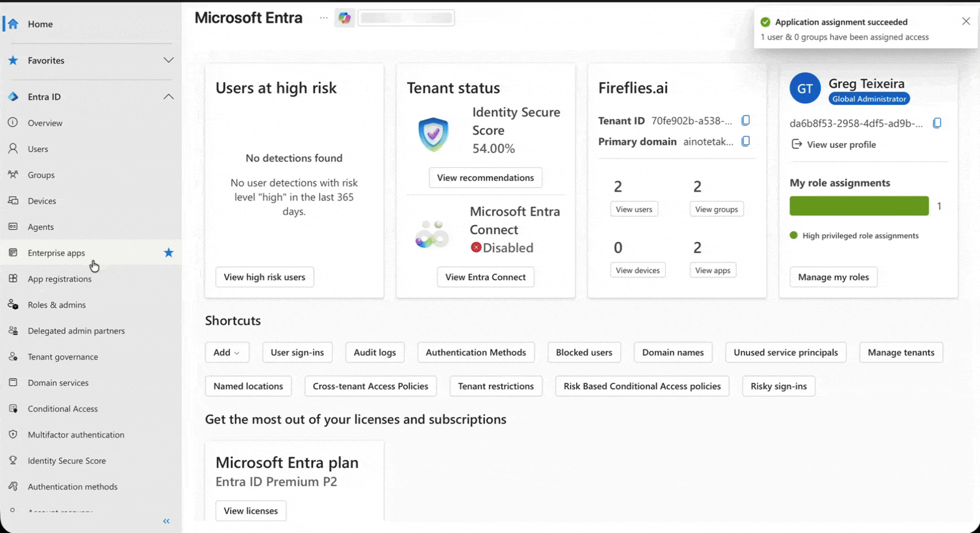The height and width of the screenshot is (533, 980).
Task: Click the Identity Secure Score shield graphic
Action: (x=433, y=135)
